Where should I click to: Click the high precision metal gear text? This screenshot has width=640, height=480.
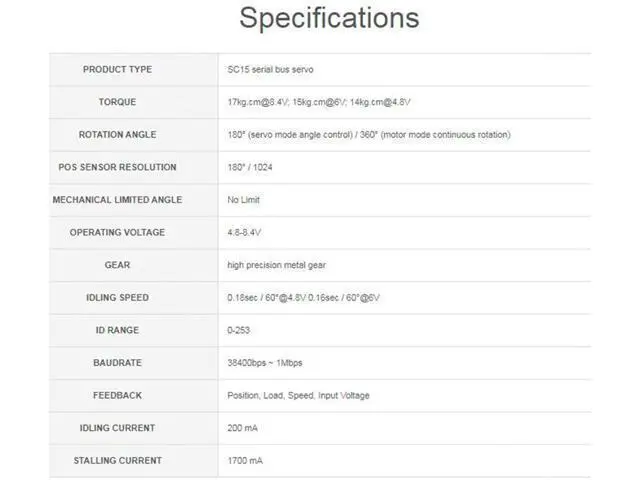point(276,265)
